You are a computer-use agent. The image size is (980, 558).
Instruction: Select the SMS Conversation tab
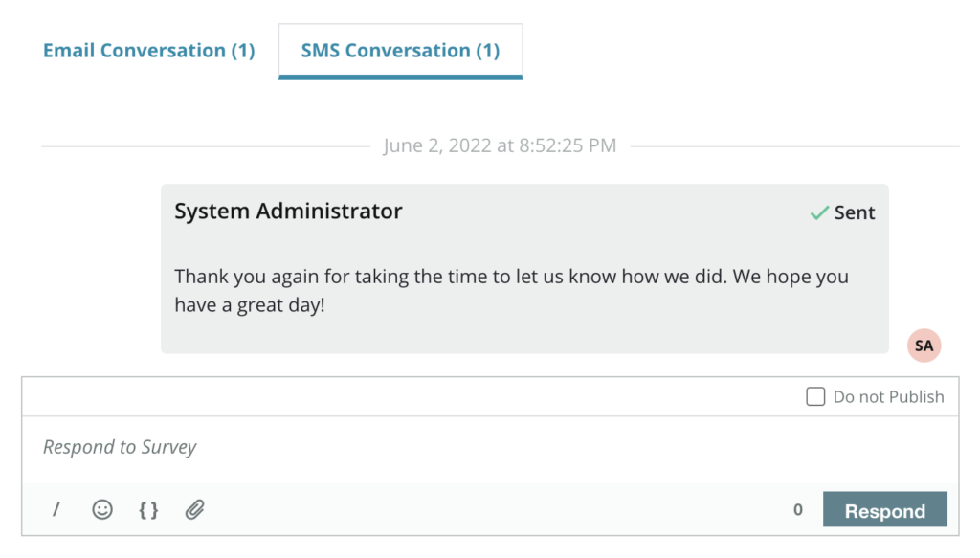pos(400,51)
